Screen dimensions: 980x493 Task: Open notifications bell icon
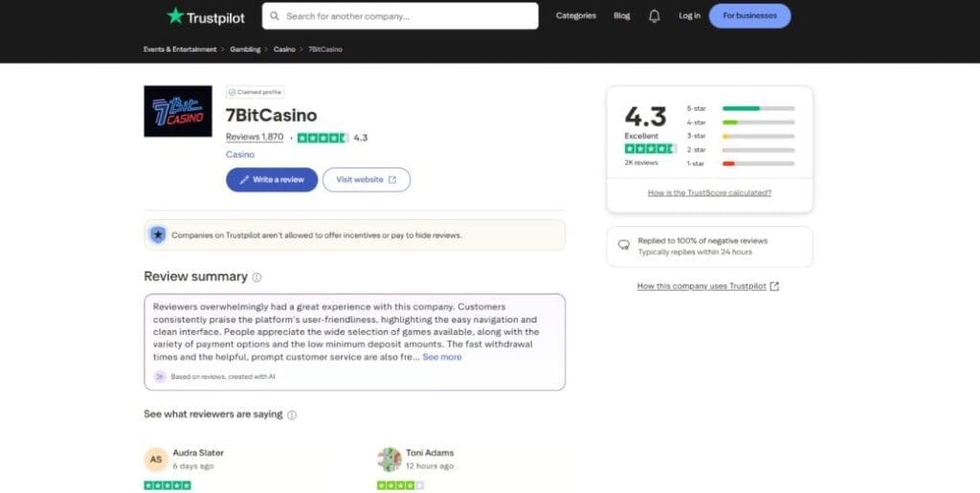coord(655,16)
